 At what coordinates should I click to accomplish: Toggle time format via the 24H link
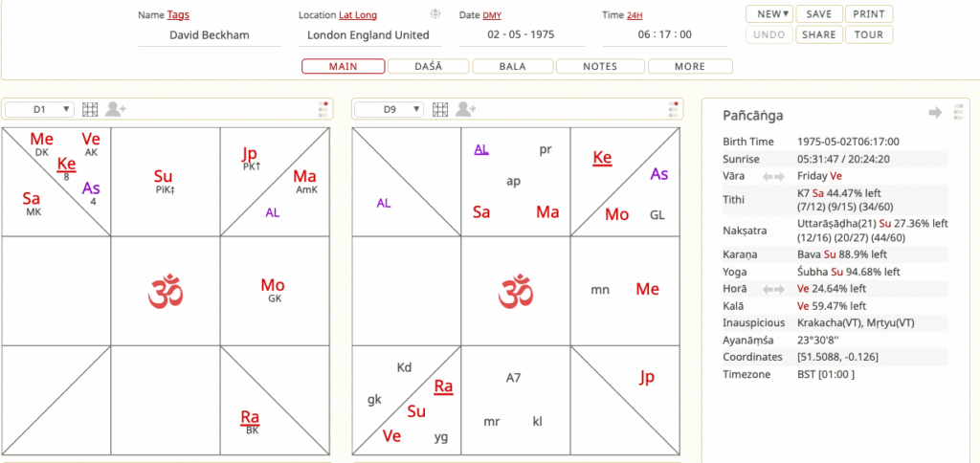635,15
